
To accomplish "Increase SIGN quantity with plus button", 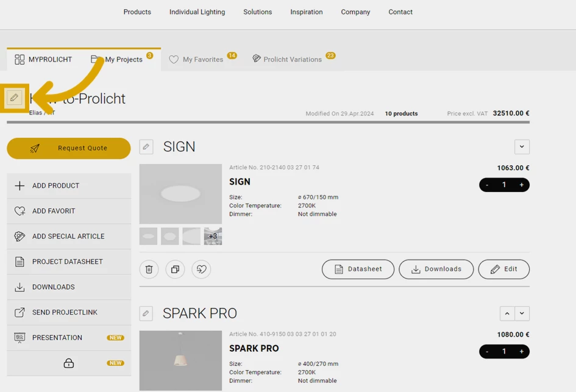I will (521, 185).
